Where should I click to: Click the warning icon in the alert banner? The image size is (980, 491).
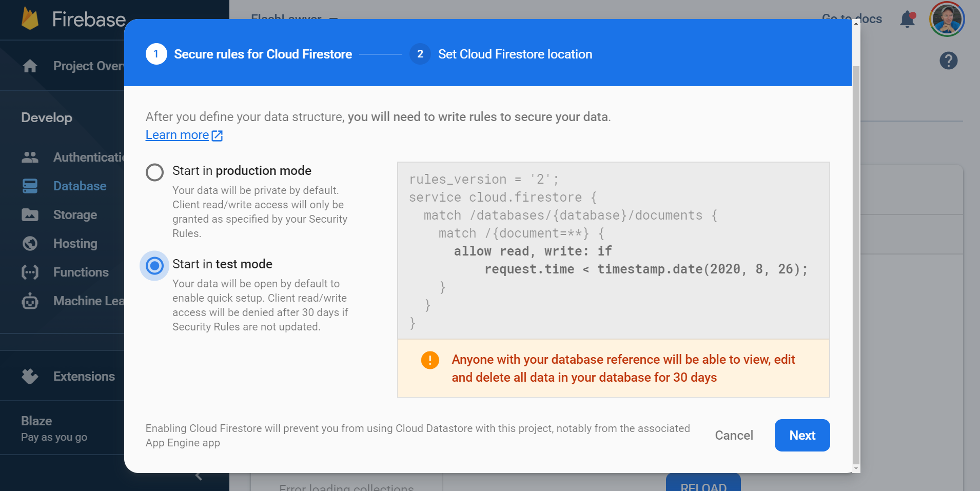click(x=430, y=360)
